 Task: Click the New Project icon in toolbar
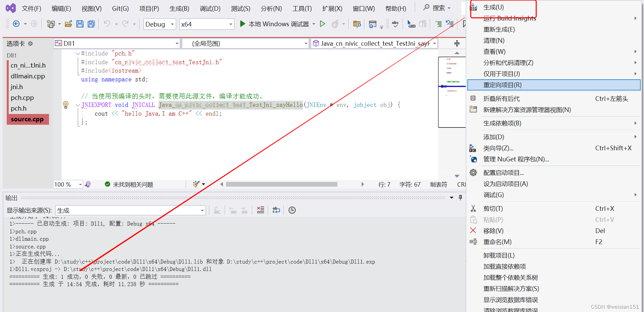click(51, 24)
